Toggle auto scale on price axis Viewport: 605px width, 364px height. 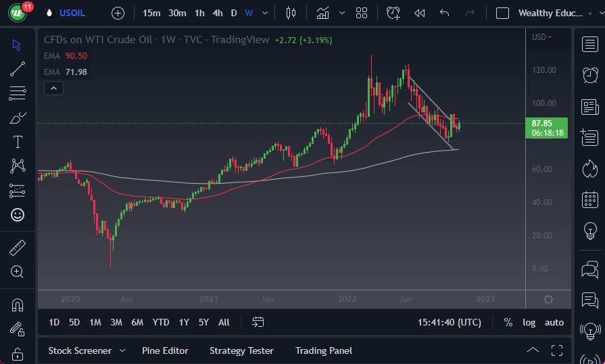pos(554,322)
